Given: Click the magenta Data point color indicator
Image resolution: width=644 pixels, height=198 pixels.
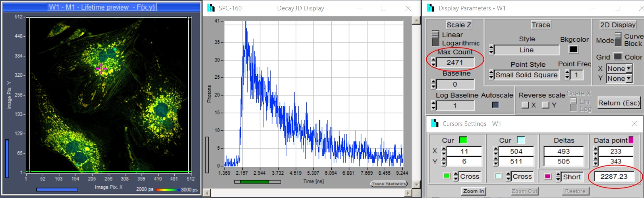Looking at the screenshot, I should click(631, 140).
